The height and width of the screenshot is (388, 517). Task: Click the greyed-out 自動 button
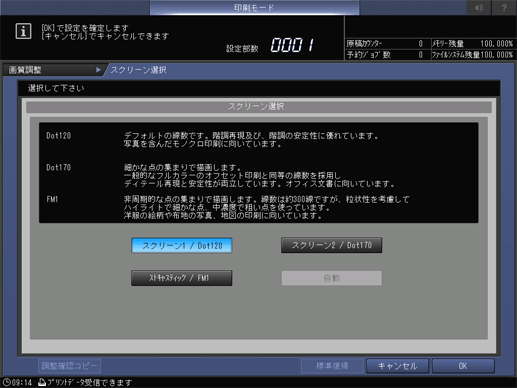click(x=332, y=278)
